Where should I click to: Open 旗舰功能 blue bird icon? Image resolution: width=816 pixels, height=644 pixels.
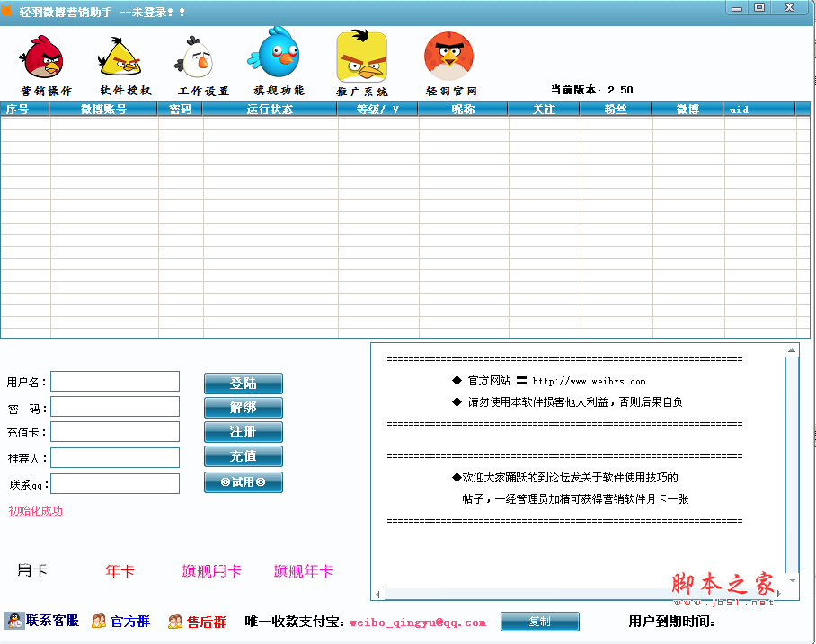[x=275, y=52]
